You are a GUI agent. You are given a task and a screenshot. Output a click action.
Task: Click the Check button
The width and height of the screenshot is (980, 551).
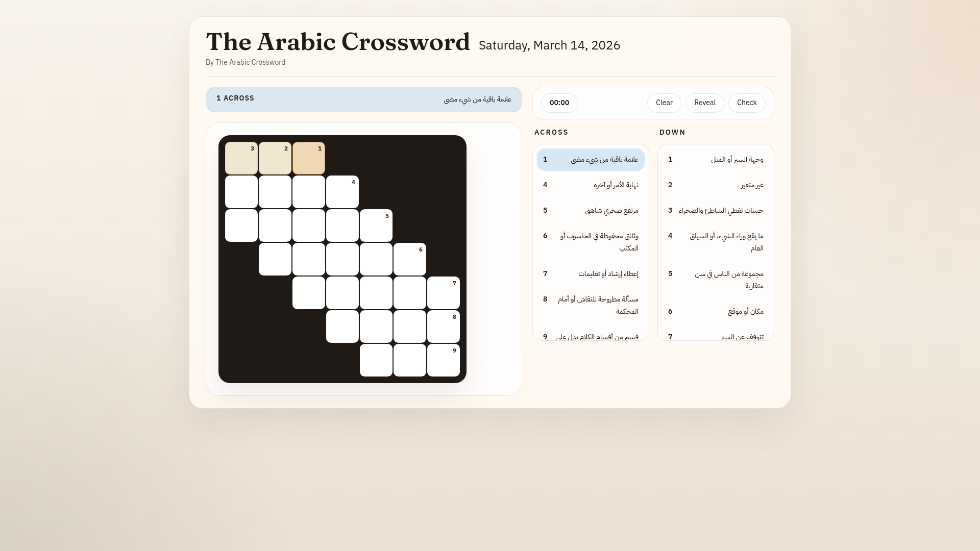point(746,103)
